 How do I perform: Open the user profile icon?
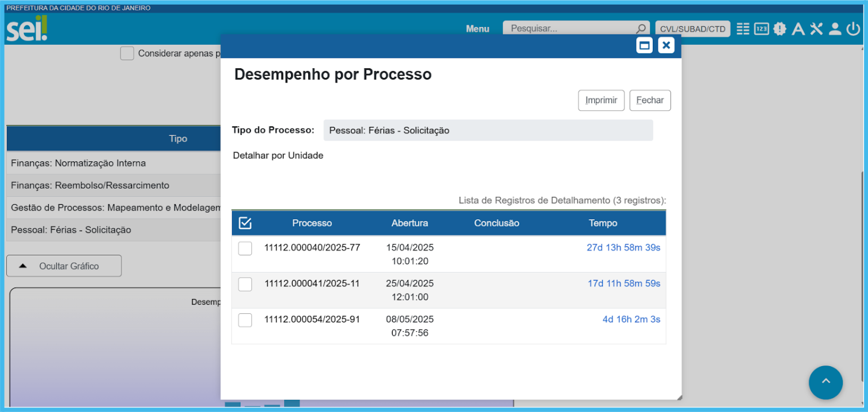click(x=835, y=29)
